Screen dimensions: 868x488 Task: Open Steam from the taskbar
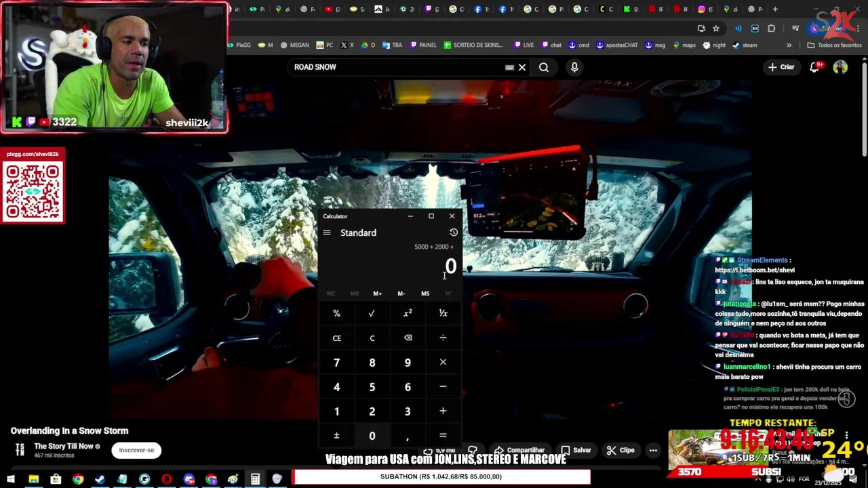click(100, 479)
